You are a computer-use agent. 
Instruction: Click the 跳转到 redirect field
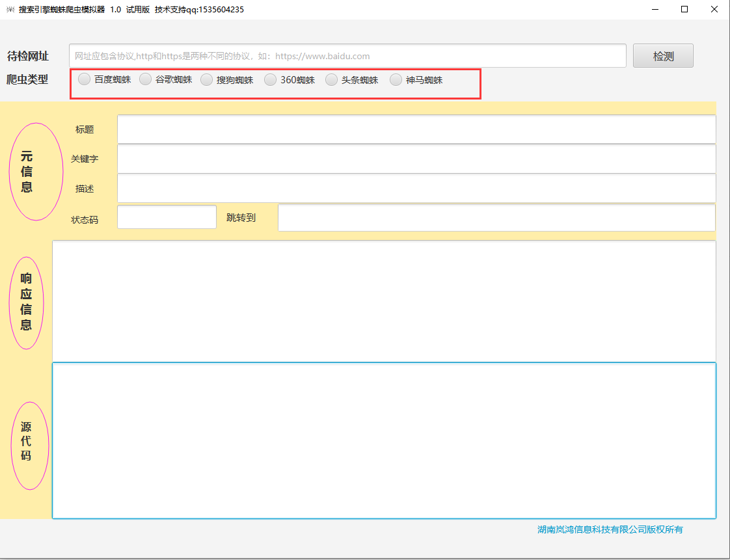tap(496, 217)
